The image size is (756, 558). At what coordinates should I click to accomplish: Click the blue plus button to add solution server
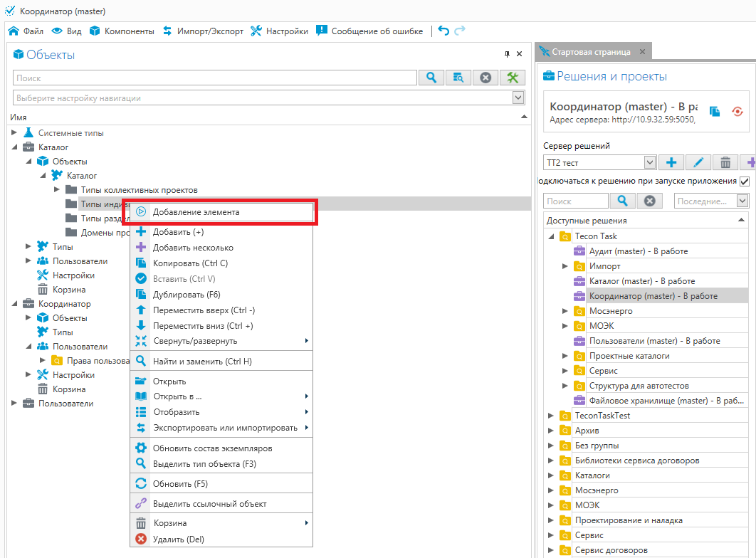click(x=671, y=162)
